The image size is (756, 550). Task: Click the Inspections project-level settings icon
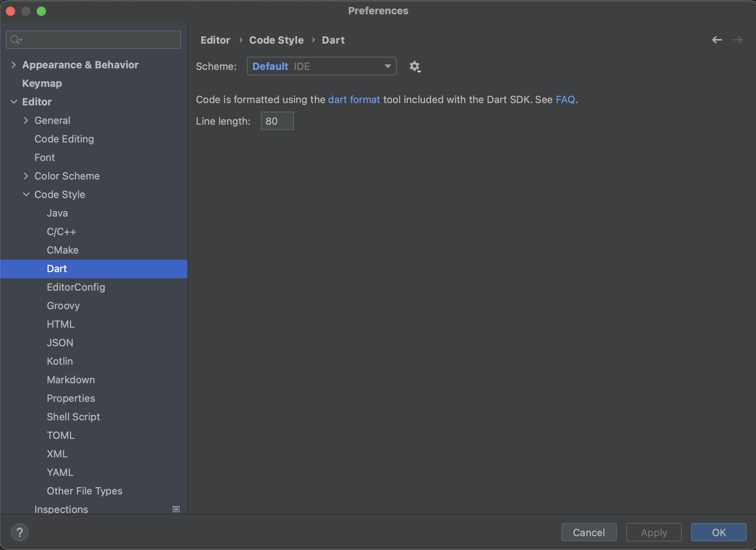point(176,509)
